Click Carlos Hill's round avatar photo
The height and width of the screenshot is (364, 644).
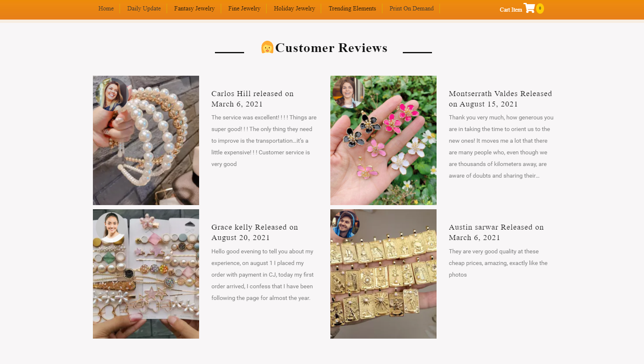(111, 94)
